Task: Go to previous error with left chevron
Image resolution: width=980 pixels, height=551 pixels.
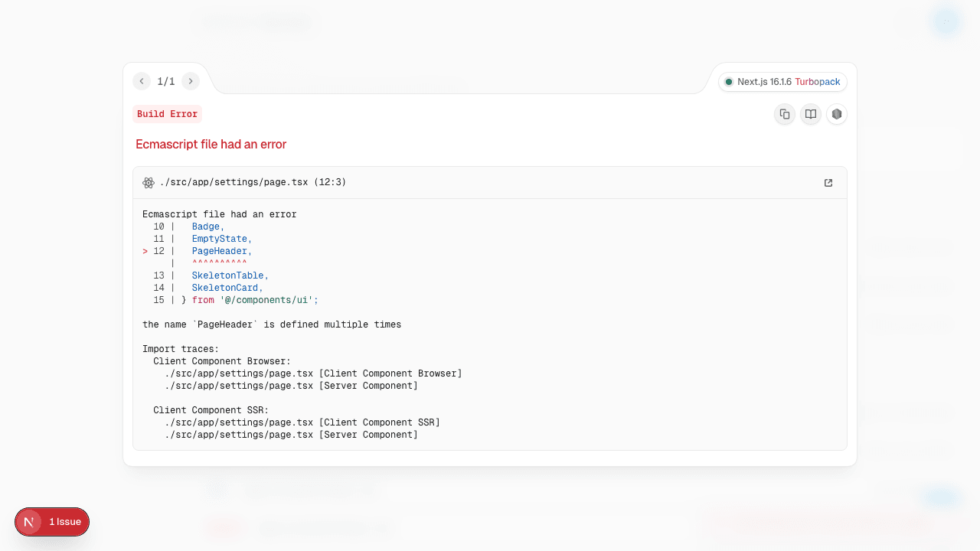Action: (x=142, y=80)
